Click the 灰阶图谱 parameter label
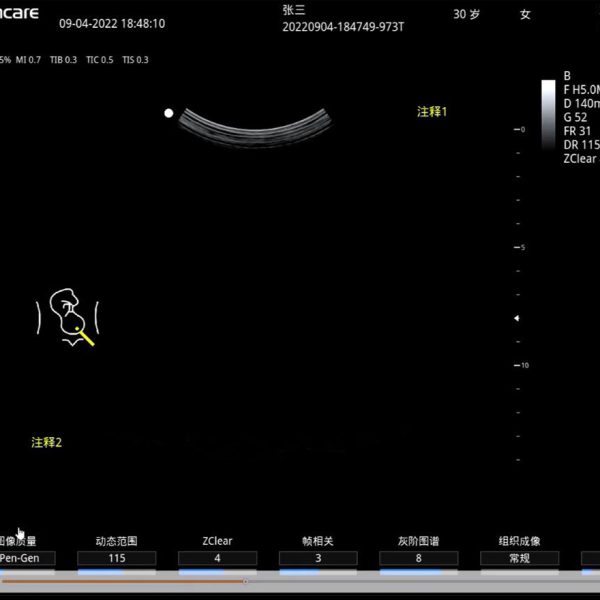Screen dimensions: 600x600 point(419,541)
